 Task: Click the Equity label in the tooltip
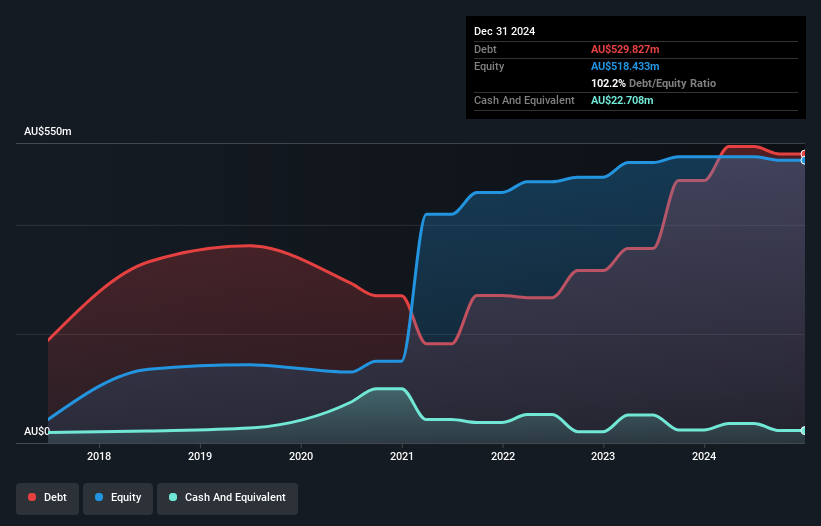tap(489, 66)
